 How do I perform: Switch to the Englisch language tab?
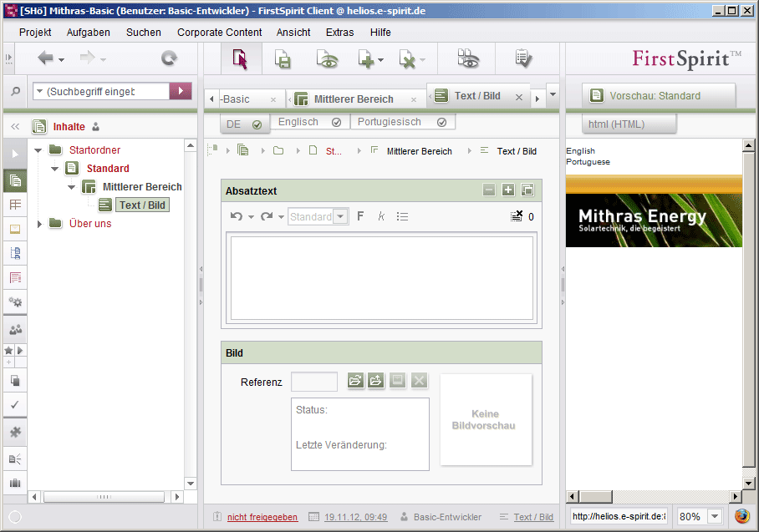point(309,122)
